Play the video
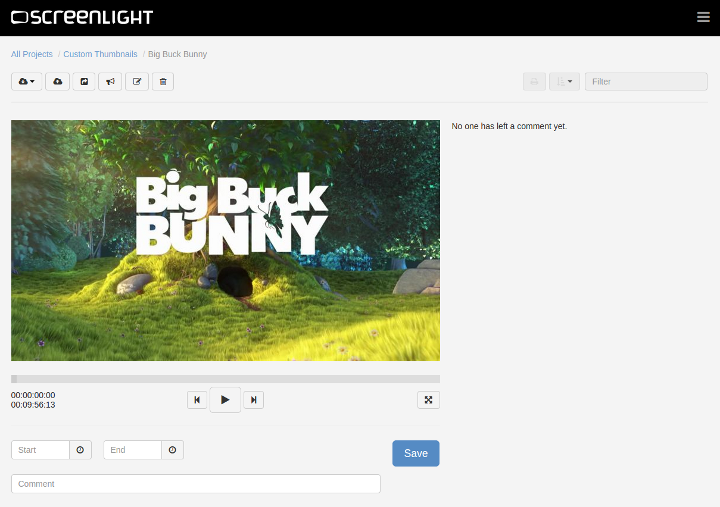Viewport: 720px width, 507px height. (225, 400)
